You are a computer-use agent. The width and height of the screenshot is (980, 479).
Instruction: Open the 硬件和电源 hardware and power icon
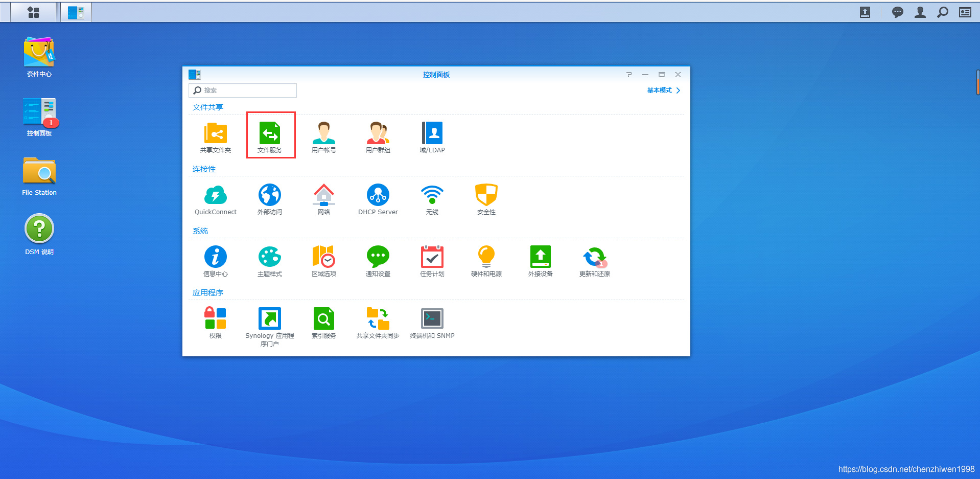(486, 257)
